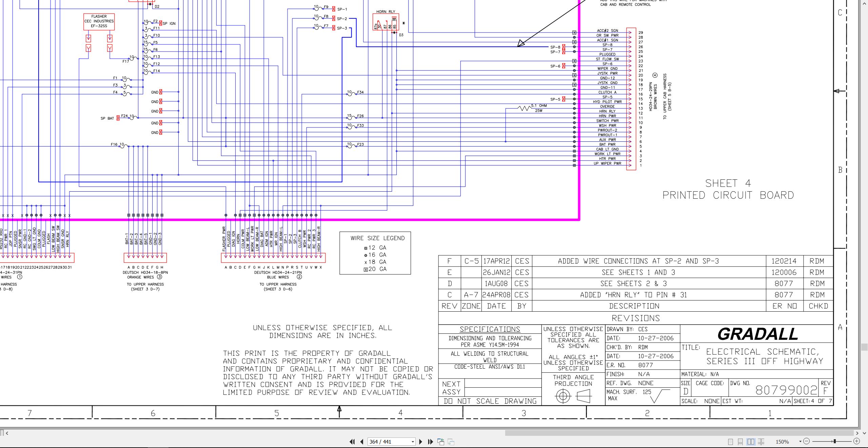
Task: Open the page number dropdown
Action: point(413,442)
